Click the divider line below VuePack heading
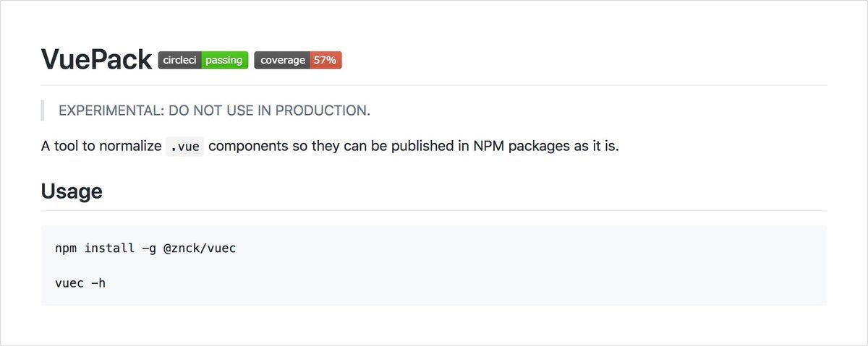Viewport: 868px width, 346px height. [x=434, y=85]
